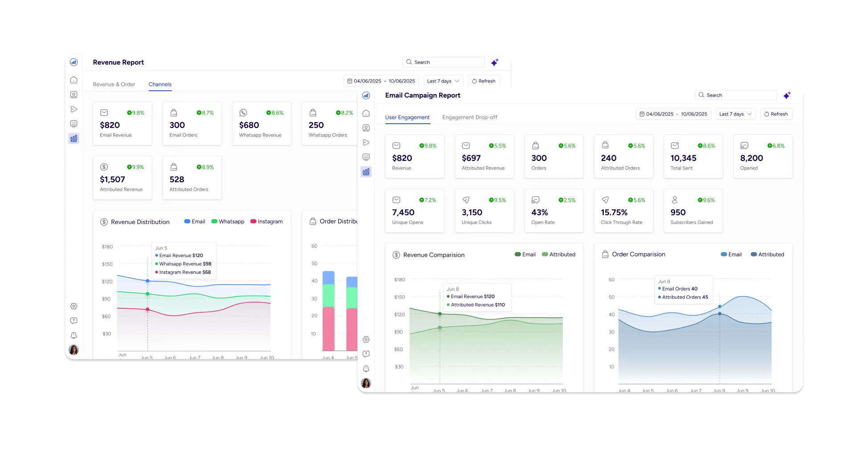Click Refresh button in Email Campaign Report
868x458 pixels.
pyautogui.click(x=776, y=114)
